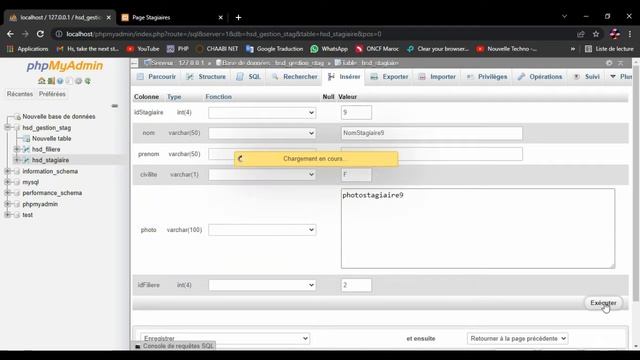Open Fonction dropdown for nom row

pyautogui.click(x=262, y=133)
